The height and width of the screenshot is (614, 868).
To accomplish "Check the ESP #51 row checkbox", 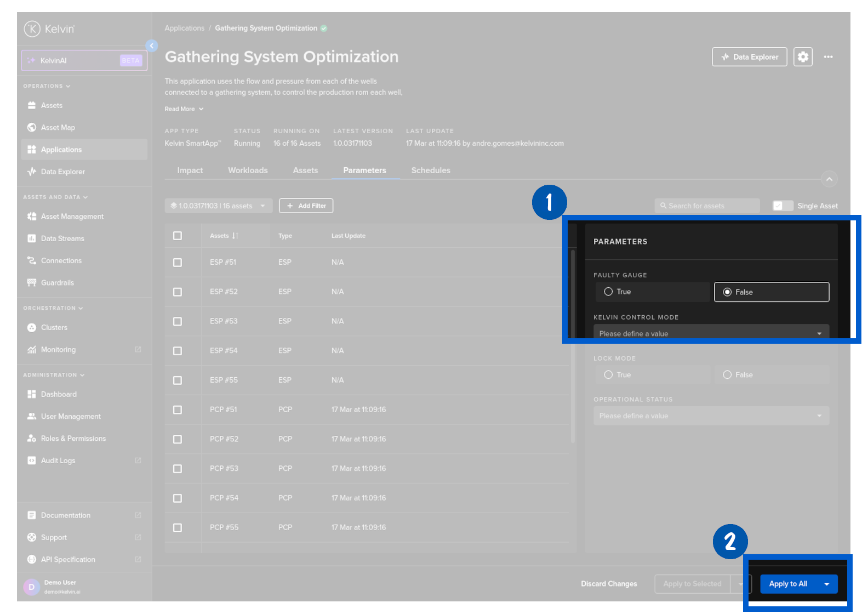I will (x=178, y=263).
